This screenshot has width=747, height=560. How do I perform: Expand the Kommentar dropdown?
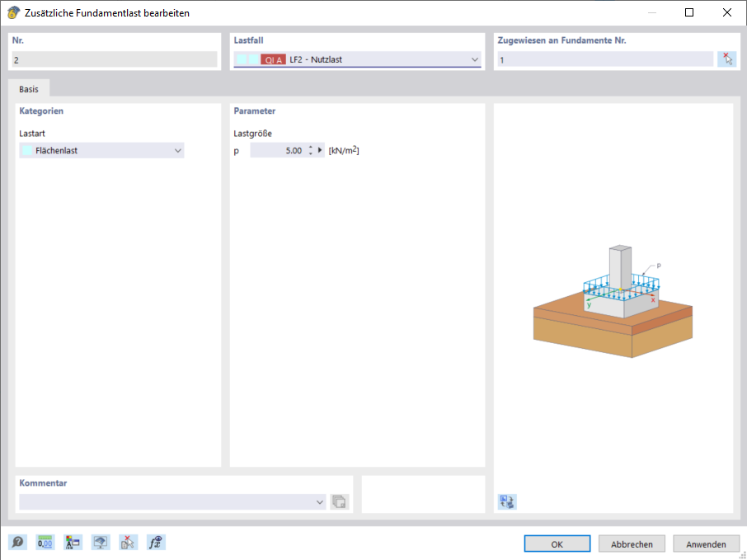coord(320,502)
